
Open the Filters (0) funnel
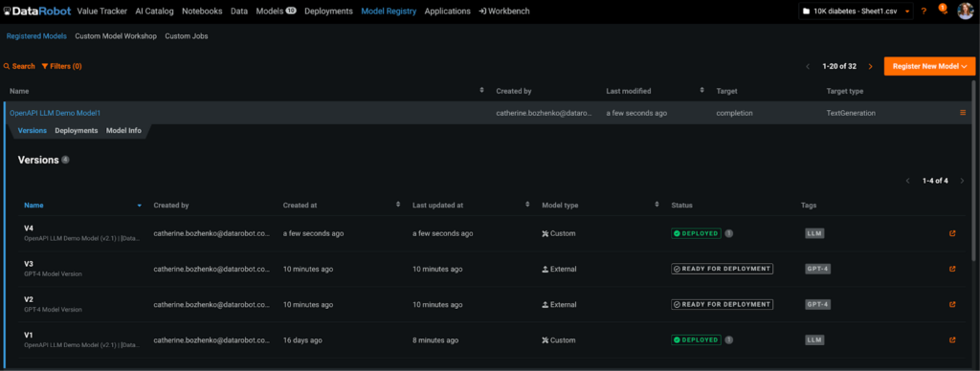click(x=61, y=66)
